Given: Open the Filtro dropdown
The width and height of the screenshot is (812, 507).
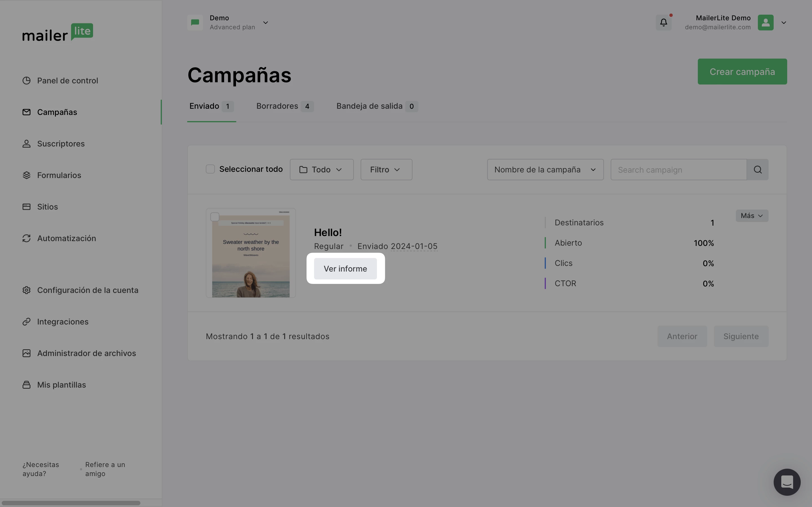Looking at the screenshot, I should click(386, 170).
